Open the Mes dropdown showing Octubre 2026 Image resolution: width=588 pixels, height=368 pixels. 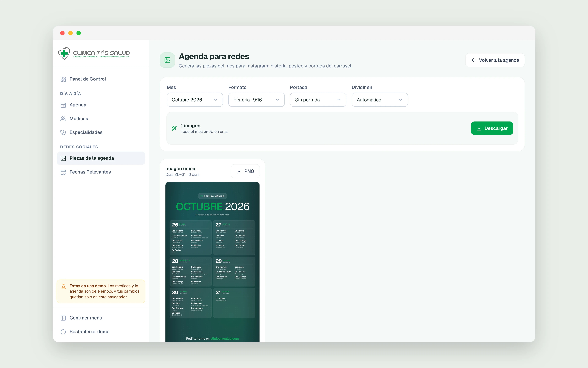195,100
